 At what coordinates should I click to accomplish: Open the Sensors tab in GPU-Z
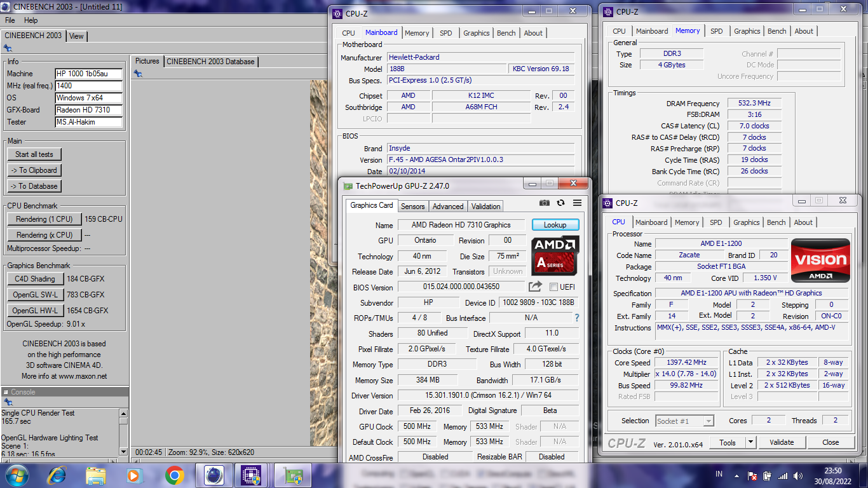click(412, 207)
